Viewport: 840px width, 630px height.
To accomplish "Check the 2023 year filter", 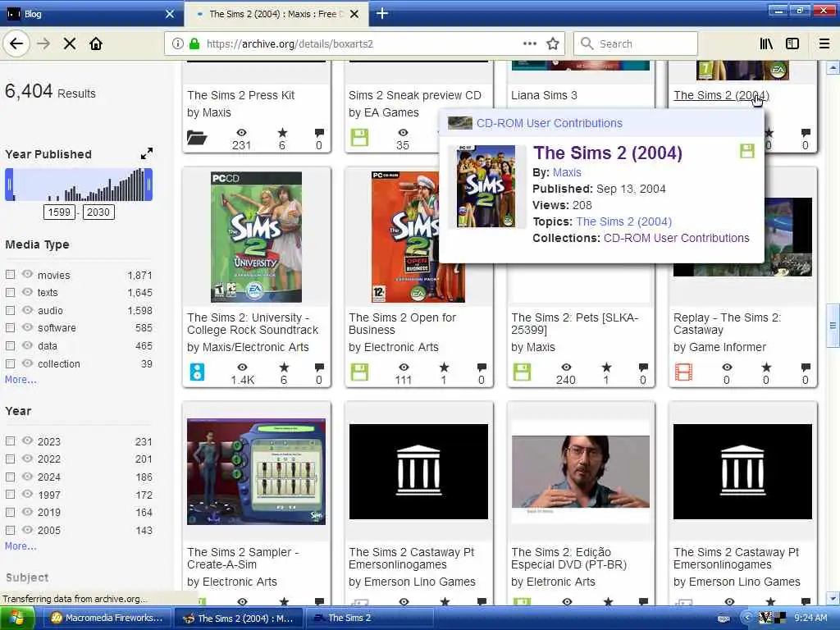I will (10, 441).
